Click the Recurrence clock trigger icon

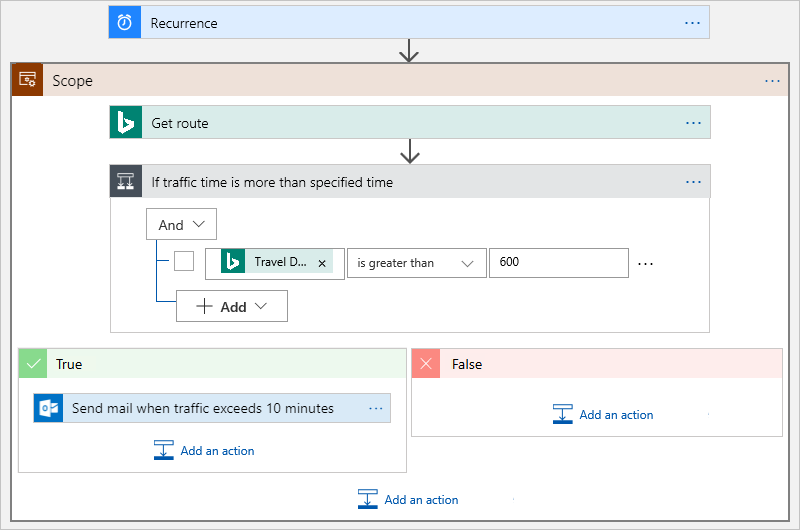(125, 23)
